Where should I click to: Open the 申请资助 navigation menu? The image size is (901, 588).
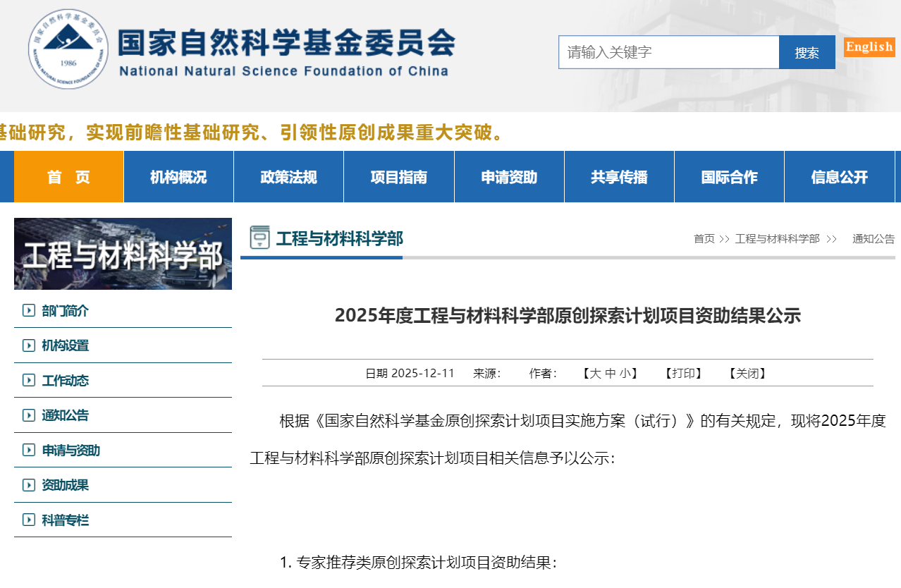tap(509, 177)
